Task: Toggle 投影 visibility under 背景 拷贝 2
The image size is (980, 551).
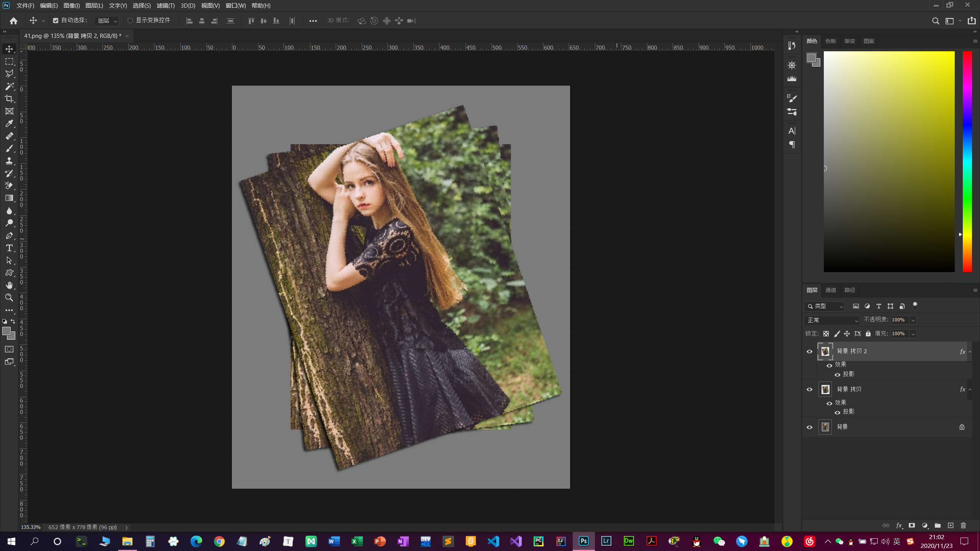Action: point(837,375)
